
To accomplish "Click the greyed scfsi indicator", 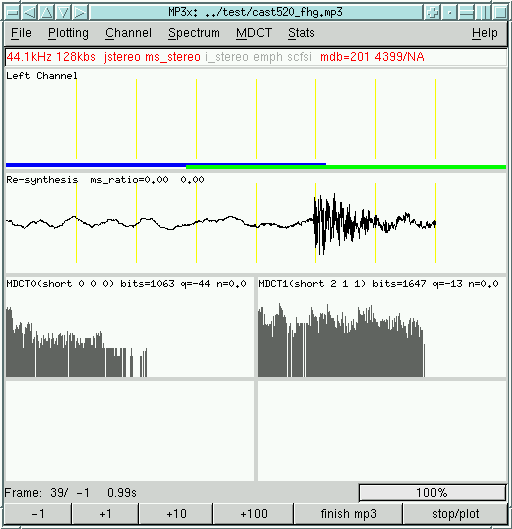I will point(300,57).
